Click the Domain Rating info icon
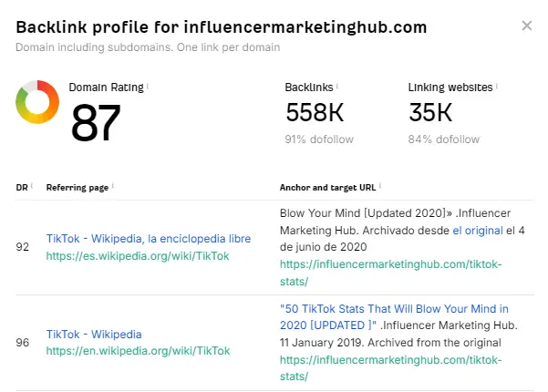 149,87
